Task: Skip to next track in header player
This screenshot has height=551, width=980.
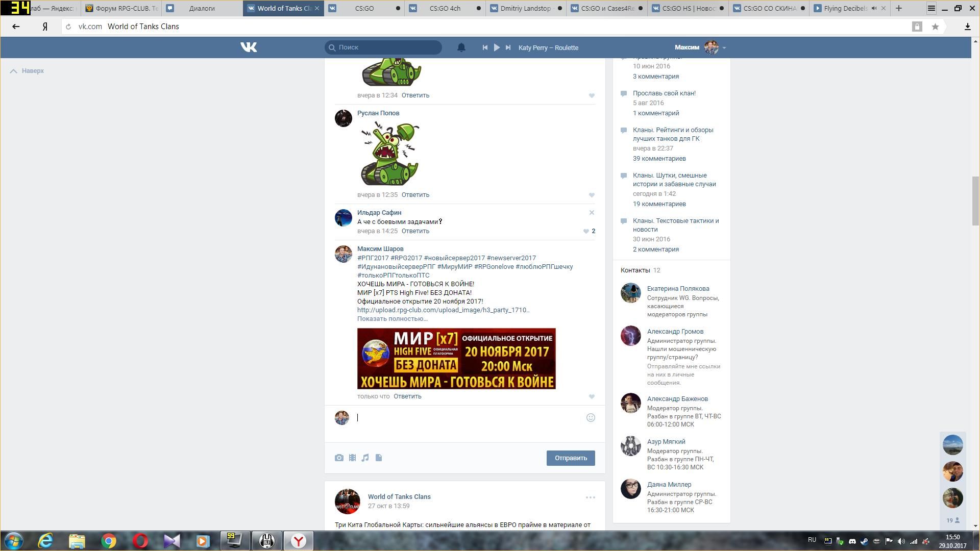Action: (508, 47)
